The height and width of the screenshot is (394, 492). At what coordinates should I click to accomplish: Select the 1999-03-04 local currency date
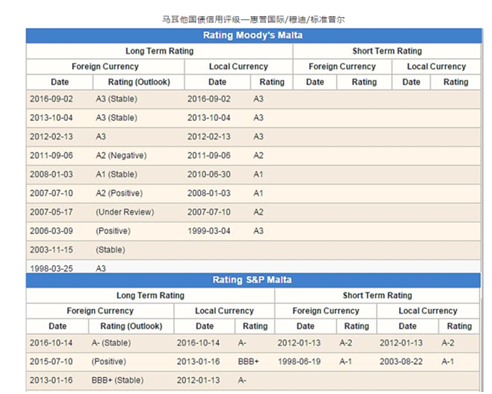coord(209,231)
